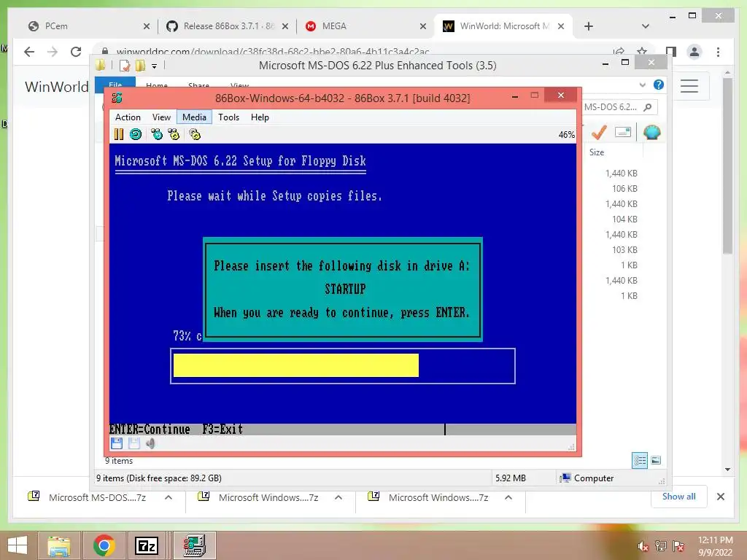Expand Explorer quick access toolbar dropdown
The width and height of the screenshot is (747, 560).
(x=155, y=66)
